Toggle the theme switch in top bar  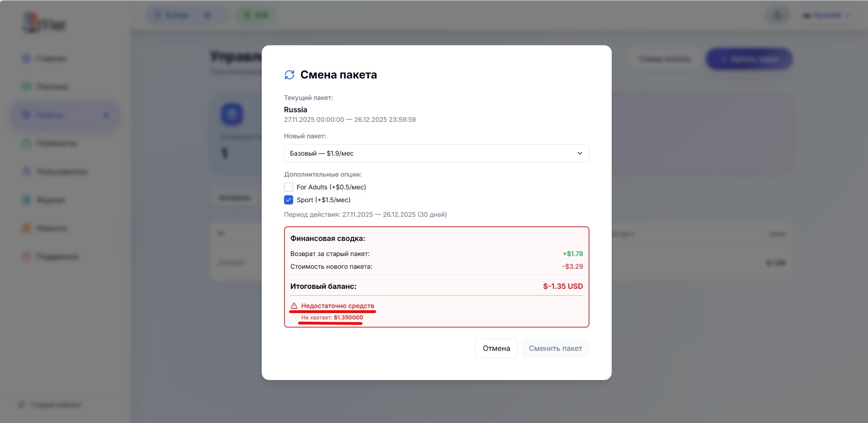click(x=778, y=16)
